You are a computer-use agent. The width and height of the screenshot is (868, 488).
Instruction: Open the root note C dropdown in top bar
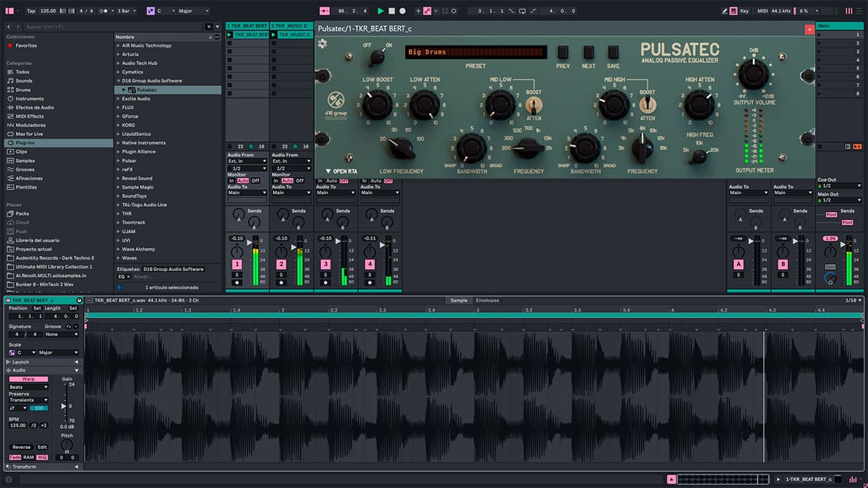pos(166,11)
